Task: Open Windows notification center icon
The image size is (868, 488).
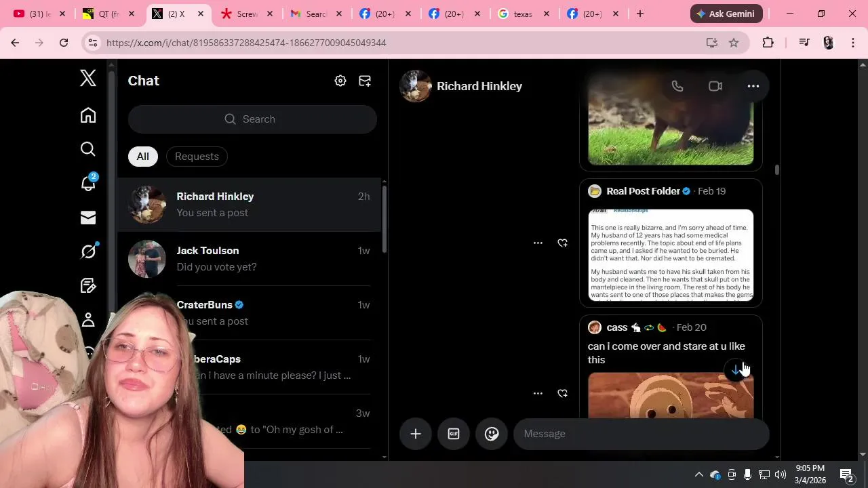Action: tap(846, 474)
